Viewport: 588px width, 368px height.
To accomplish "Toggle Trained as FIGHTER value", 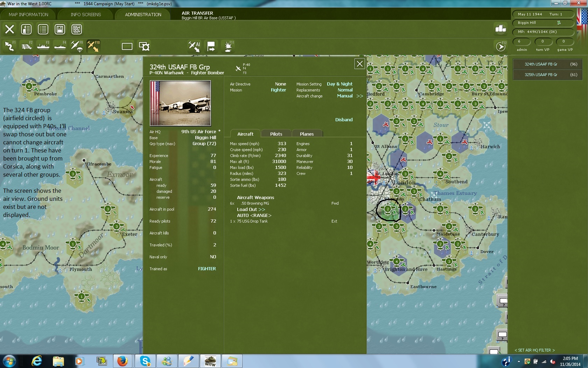I will pos(207,268).
